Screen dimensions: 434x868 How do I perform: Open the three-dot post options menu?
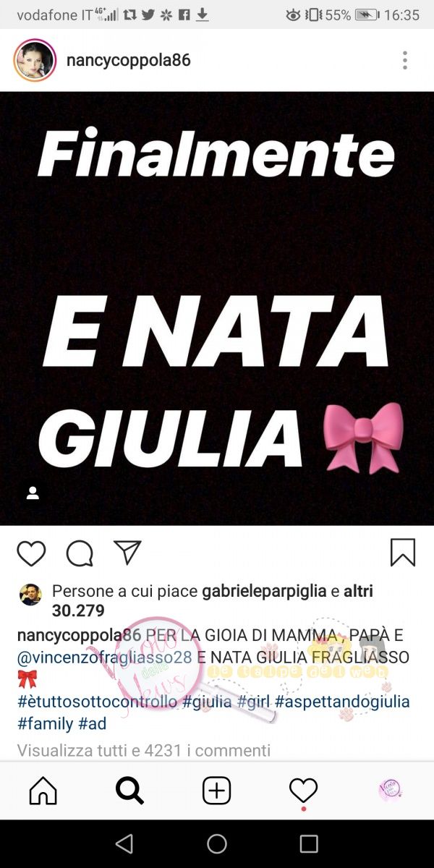(x=405, y=60)
